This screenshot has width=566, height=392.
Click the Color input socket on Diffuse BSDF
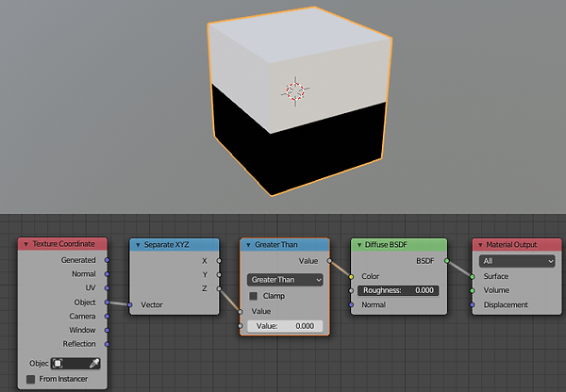(x=351, y=277)
